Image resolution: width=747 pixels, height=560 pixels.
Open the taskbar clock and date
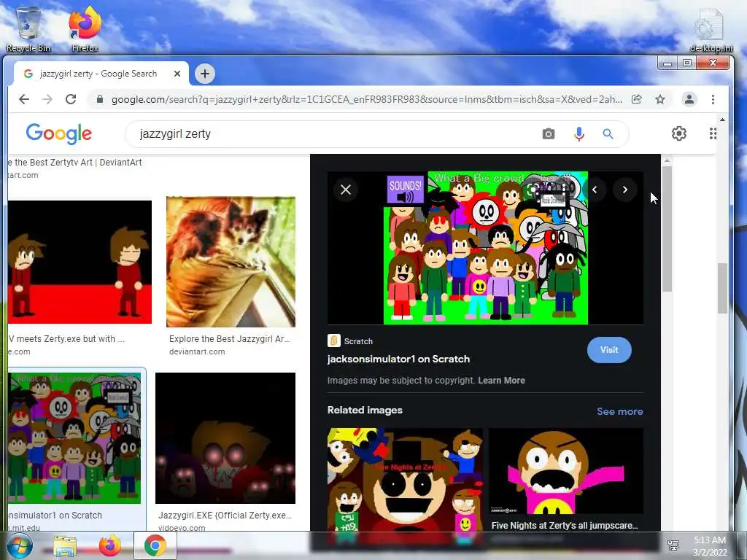pos(710,546)
